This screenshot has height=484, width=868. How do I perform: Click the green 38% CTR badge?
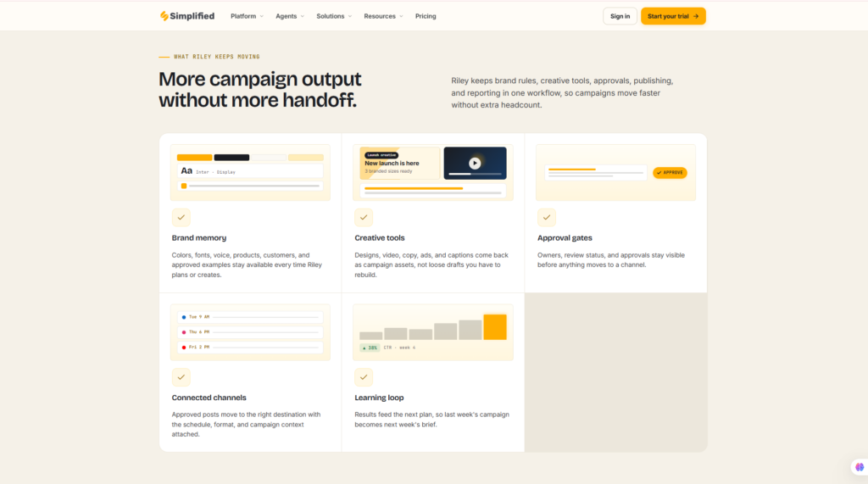[370, 348]
